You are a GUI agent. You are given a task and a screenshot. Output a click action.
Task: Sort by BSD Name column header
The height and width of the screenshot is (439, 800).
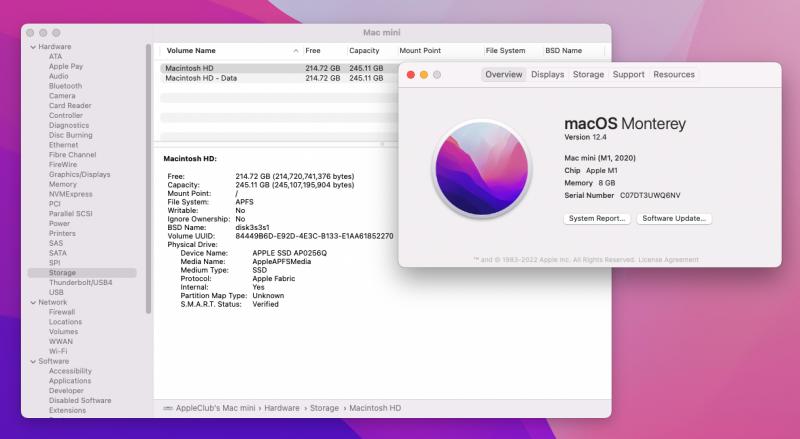[563, 51]
